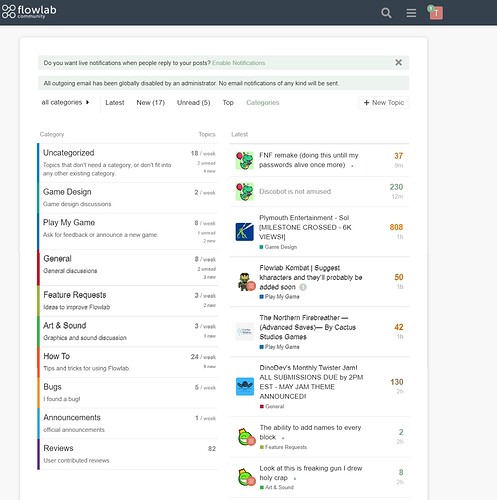
Task: Open Discobot is not amused topic
Action: pos(295,192)
